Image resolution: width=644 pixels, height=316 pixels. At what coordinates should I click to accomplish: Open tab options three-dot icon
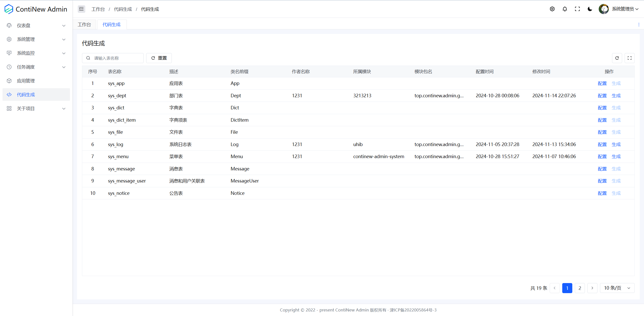[x=638, y=25]
